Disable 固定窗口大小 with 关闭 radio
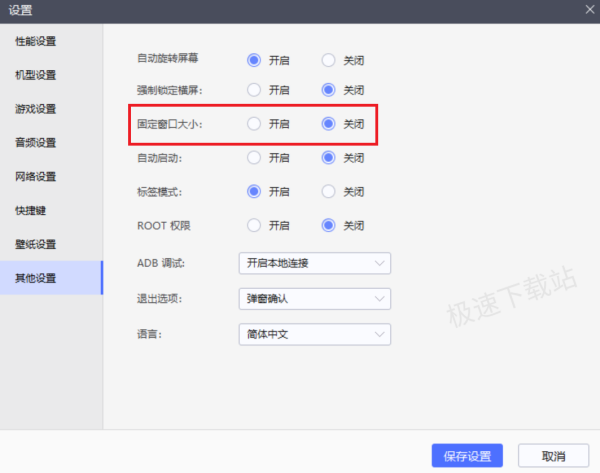 pyautogui.click(x=328, y=124)
